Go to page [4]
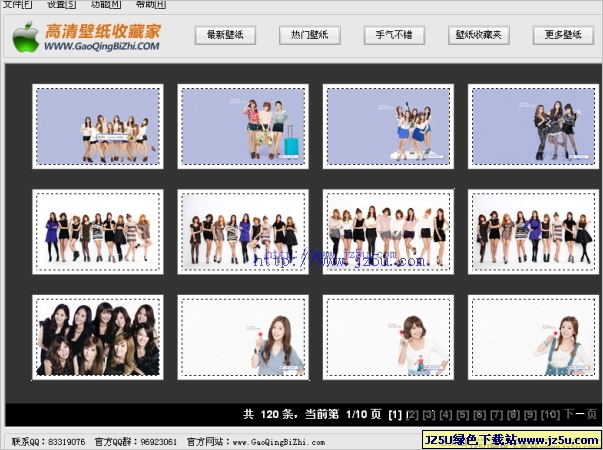Viewport: 603px width, 450px height. tap(446, 415)
